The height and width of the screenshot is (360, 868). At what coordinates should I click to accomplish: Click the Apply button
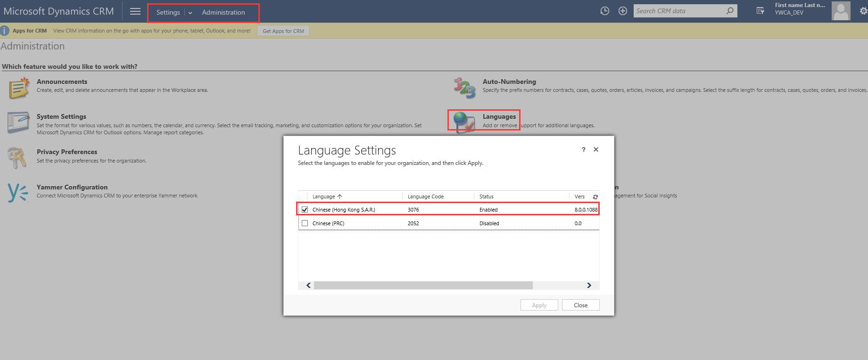pos(539,305)
